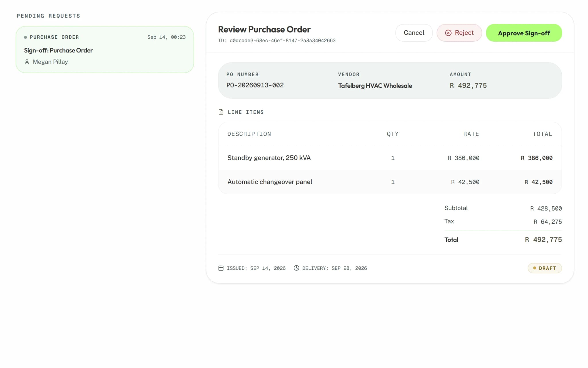Click the bottom Total value R 492,775
This screenshot has width=588, height=368.
click(543, 240)
